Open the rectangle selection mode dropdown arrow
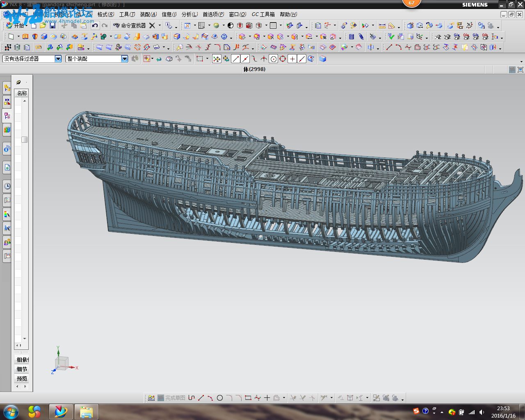525x420 pixels. click(x=207, y=59)
